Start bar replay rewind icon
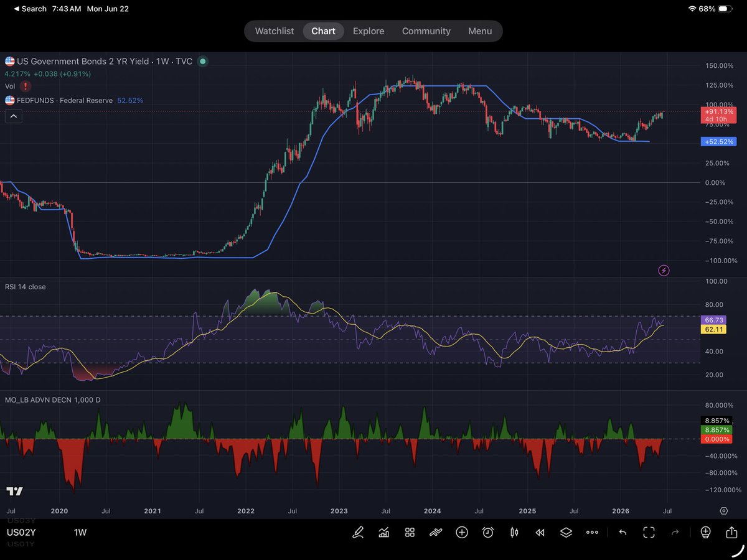The width and height of the screenshot is (747, 560). pos(540,532)
